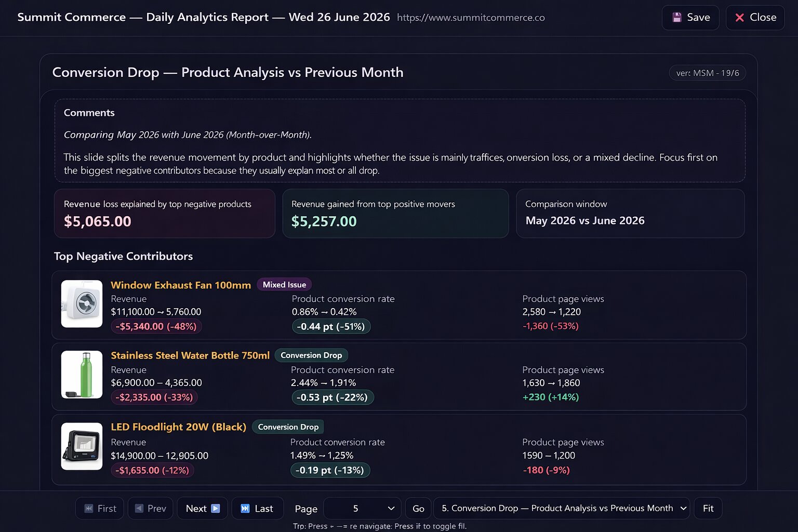This screenshot has width=798, height=532.
Task: Click the Fit button
Action: click(x=708, y=509)
